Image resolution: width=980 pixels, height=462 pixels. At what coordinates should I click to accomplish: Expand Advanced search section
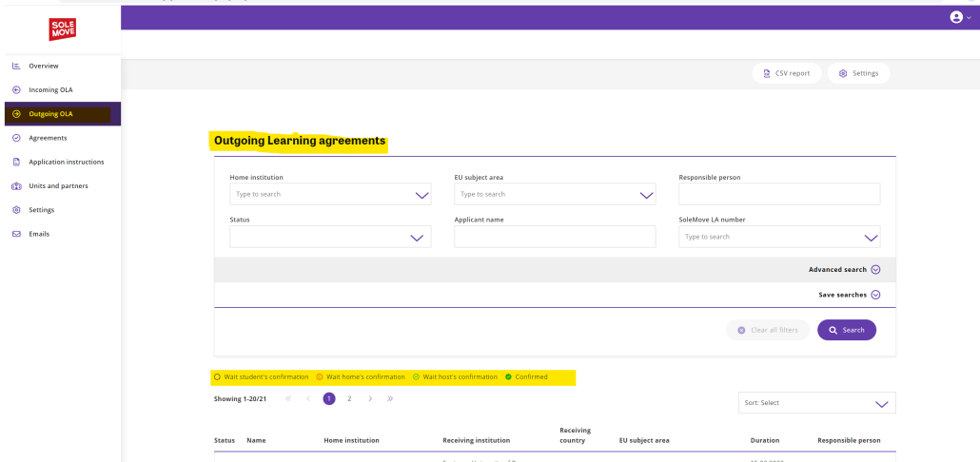pos(844,270)
